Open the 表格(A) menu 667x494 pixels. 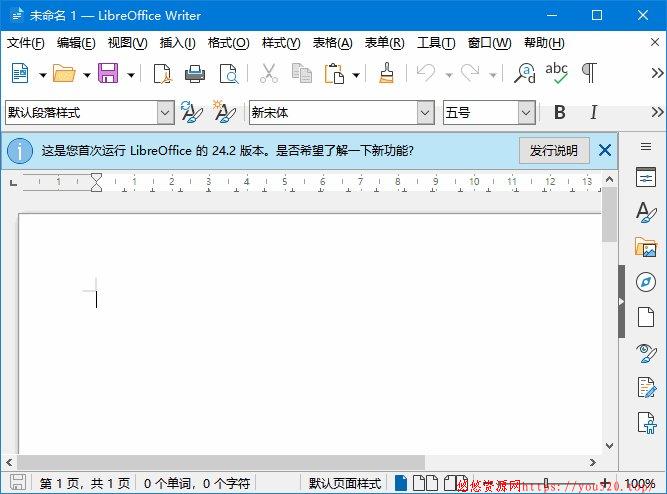(x=333, y=43)
